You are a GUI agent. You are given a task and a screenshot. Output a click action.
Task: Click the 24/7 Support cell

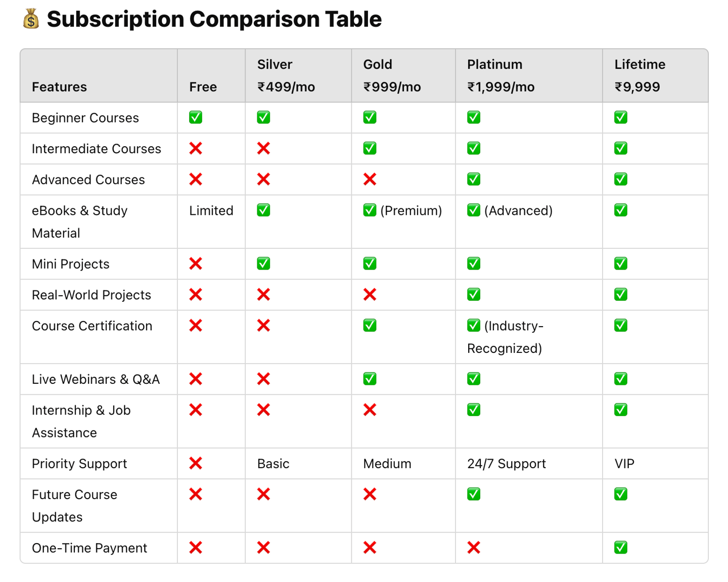click(x=507, y=464)
